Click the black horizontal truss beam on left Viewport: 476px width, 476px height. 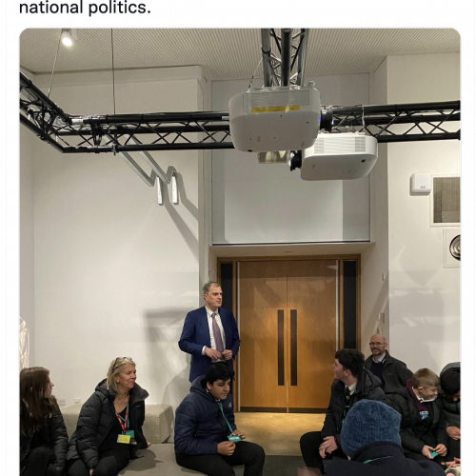click(x=127, y=130)
